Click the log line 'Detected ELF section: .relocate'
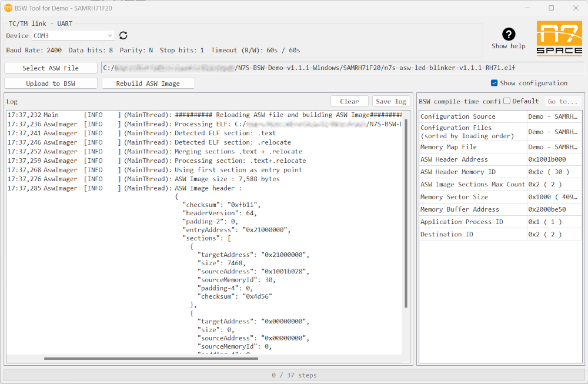 (232, 142)
